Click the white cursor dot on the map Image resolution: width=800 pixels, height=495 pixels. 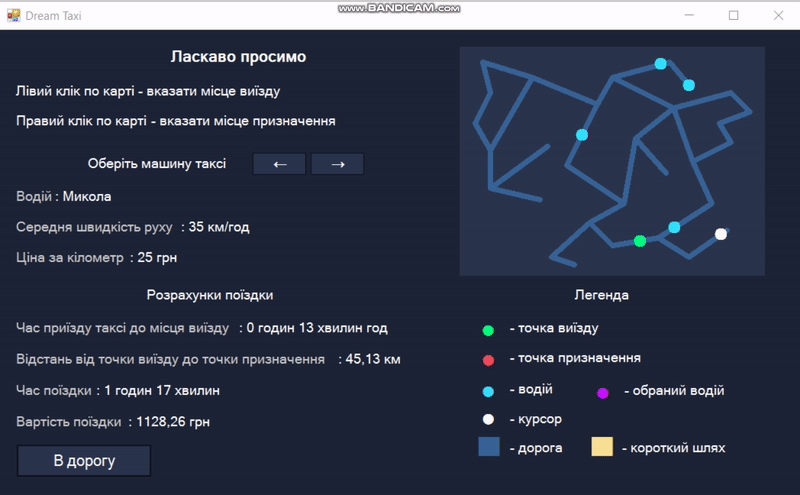click(x=721, y=235)
